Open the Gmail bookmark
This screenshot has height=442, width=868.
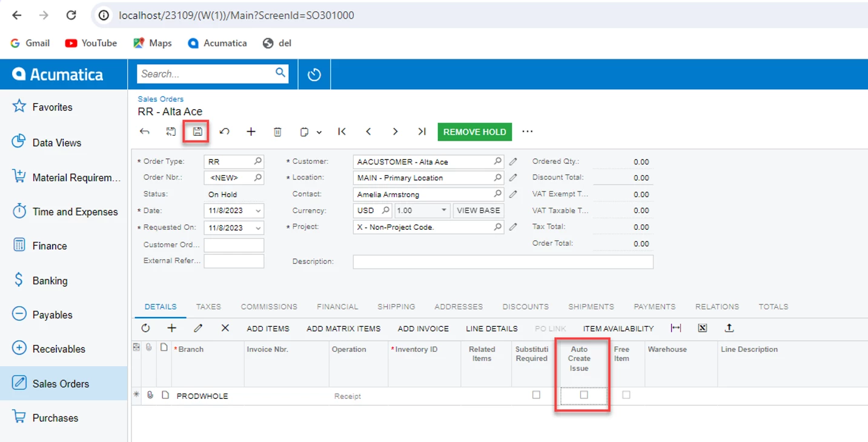(x=30, y=43)
